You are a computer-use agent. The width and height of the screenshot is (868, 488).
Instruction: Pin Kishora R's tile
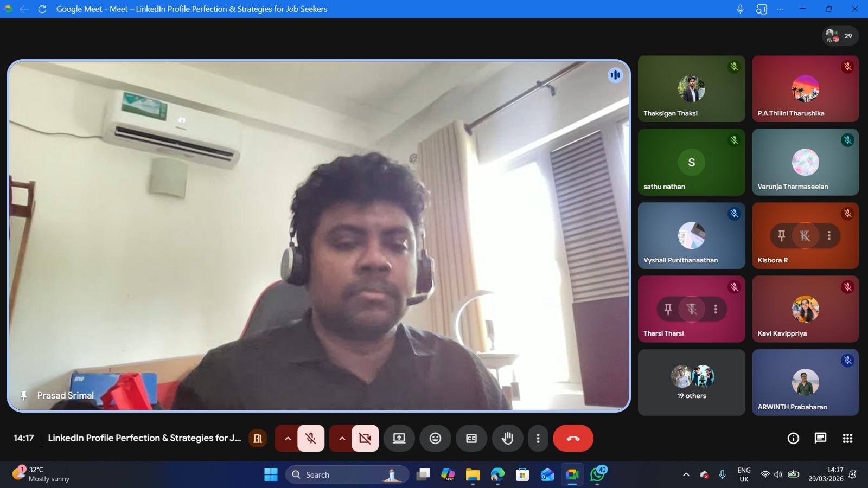(x=782, y=235)
